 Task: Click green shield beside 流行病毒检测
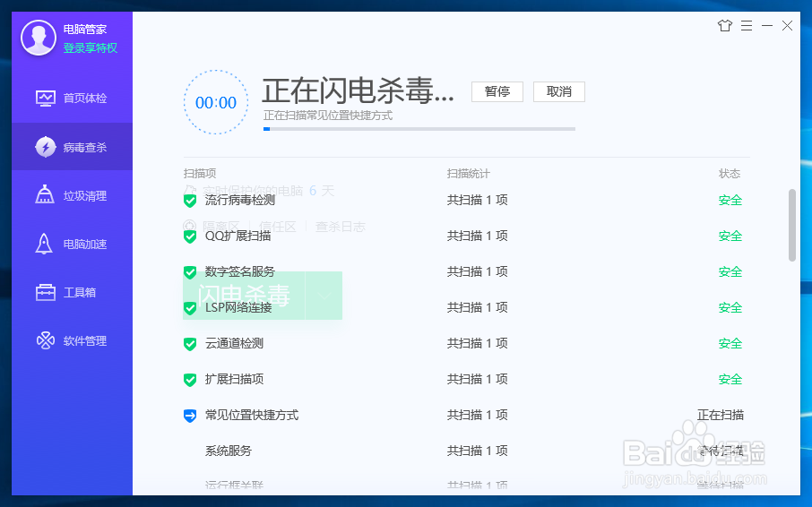pyautogui.click(x=190, y=201)
